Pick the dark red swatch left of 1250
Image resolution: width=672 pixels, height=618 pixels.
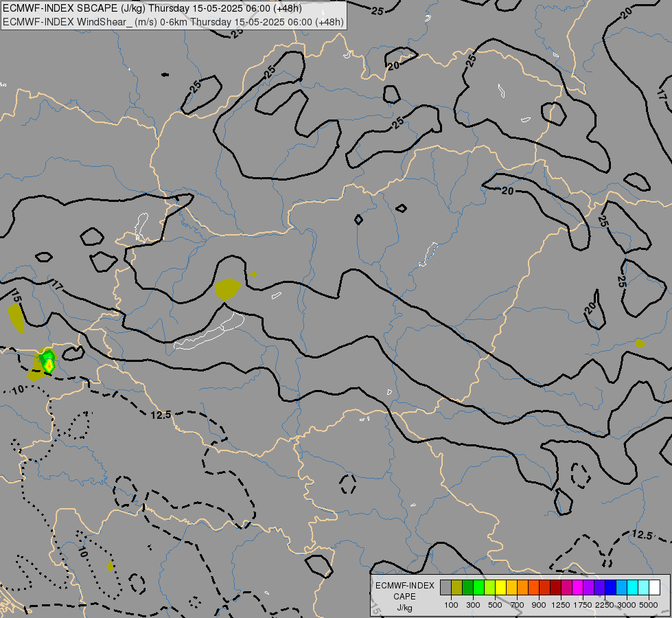pos(556,587)
